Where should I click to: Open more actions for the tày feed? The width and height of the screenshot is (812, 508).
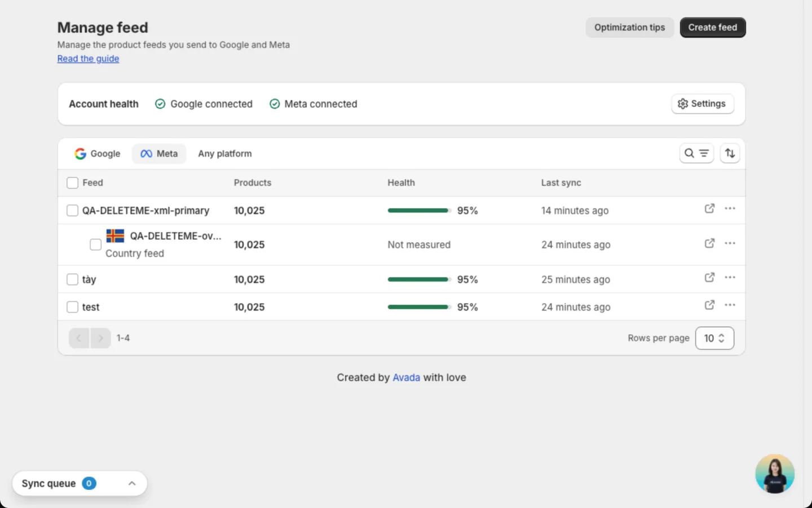(x=730, y=277)
